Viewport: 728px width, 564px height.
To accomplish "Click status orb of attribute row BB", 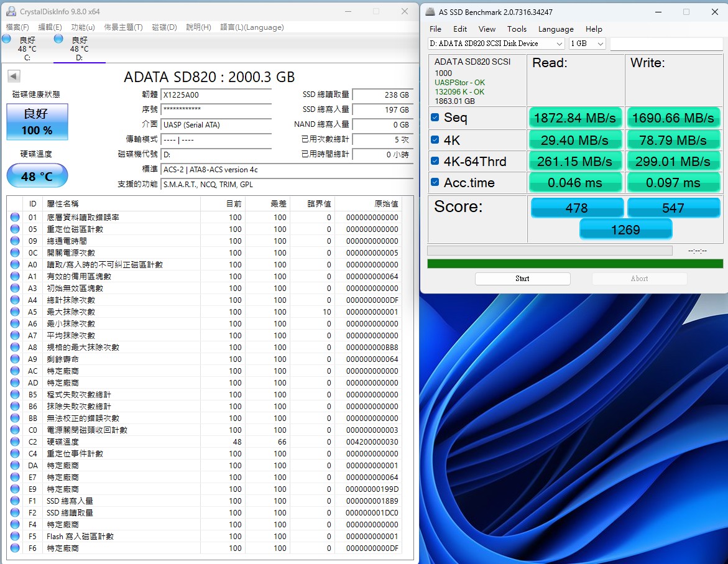I will point(15,418).
